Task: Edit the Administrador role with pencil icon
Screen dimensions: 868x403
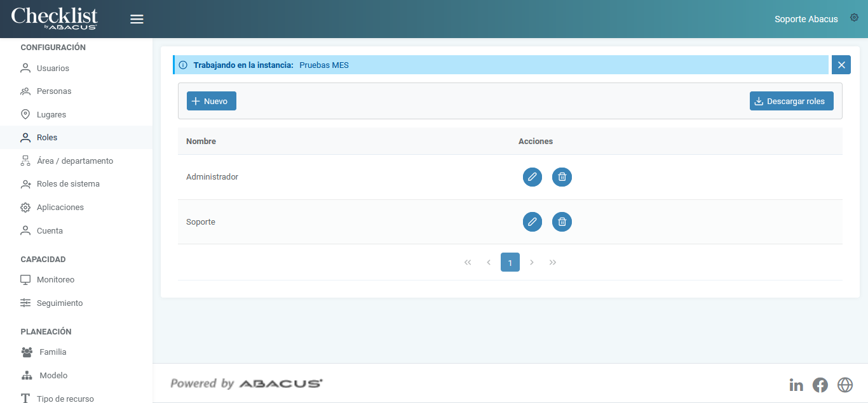Action: (532, 177)
